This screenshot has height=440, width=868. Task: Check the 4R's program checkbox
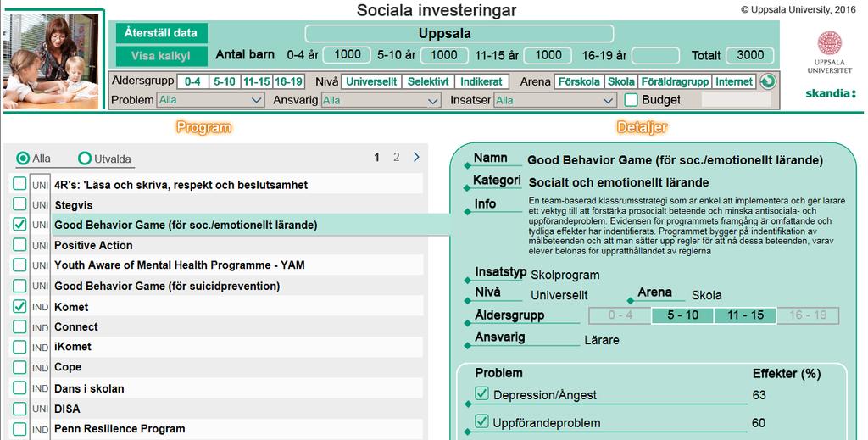tap(19, 184)
